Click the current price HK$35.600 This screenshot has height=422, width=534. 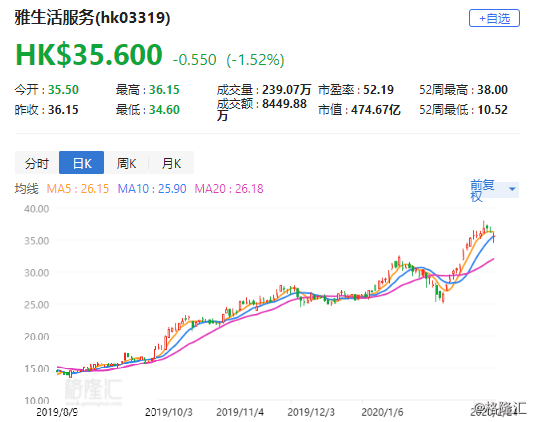tap(89, 55)
